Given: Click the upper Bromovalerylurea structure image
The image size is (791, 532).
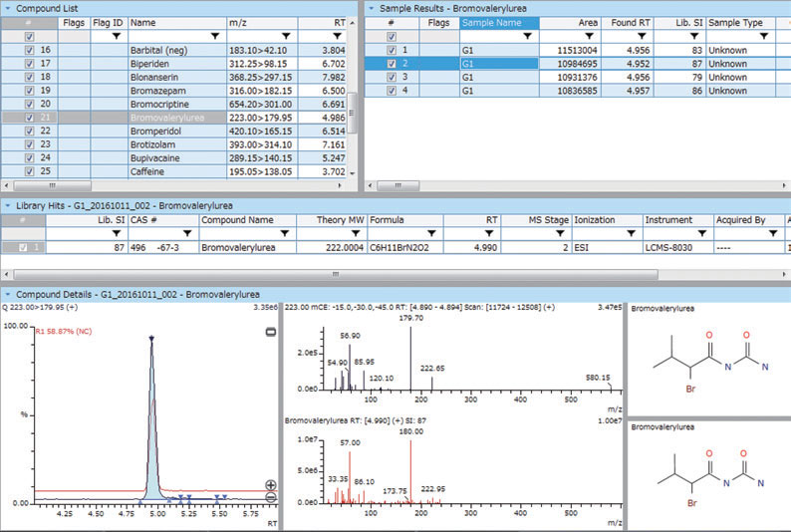Looking at the screenshot, I should point(708,362).
